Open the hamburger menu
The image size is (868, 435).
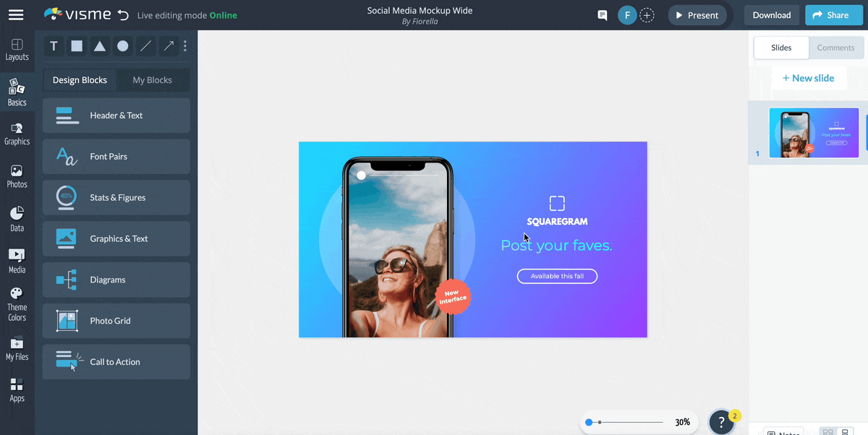coord(16,14)
